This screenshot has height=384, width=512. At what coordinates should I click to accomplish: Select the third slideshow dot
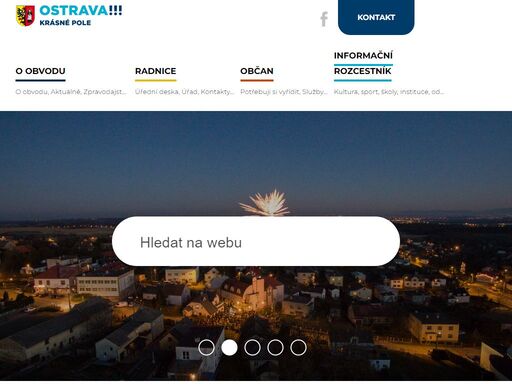coord(252,348)
